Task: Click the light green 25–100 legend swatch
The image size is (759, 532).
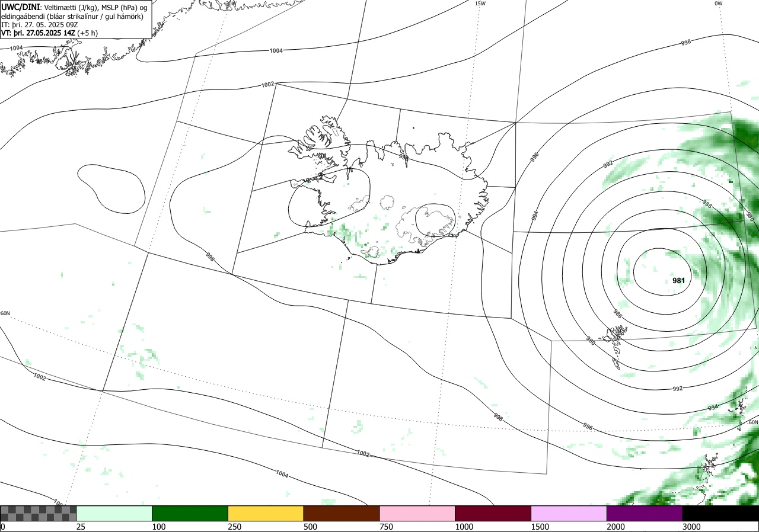Action: 114,513
